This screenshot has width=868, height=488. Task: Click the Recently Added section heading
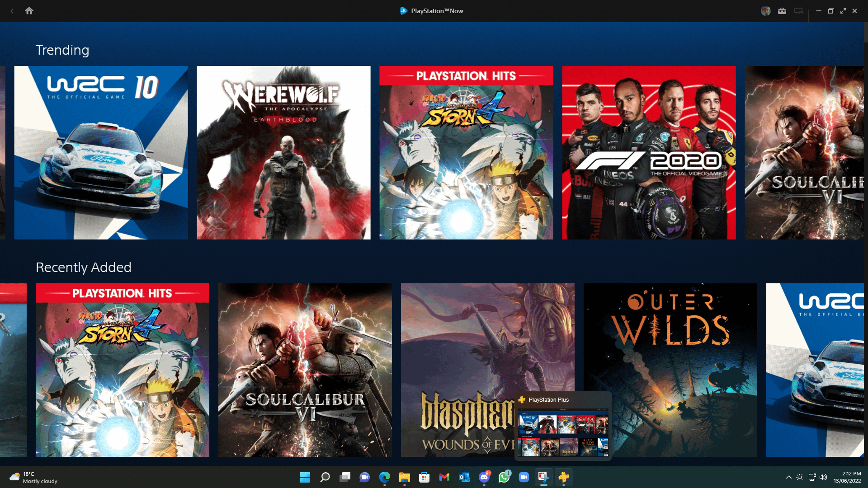(x=84, y=267)
